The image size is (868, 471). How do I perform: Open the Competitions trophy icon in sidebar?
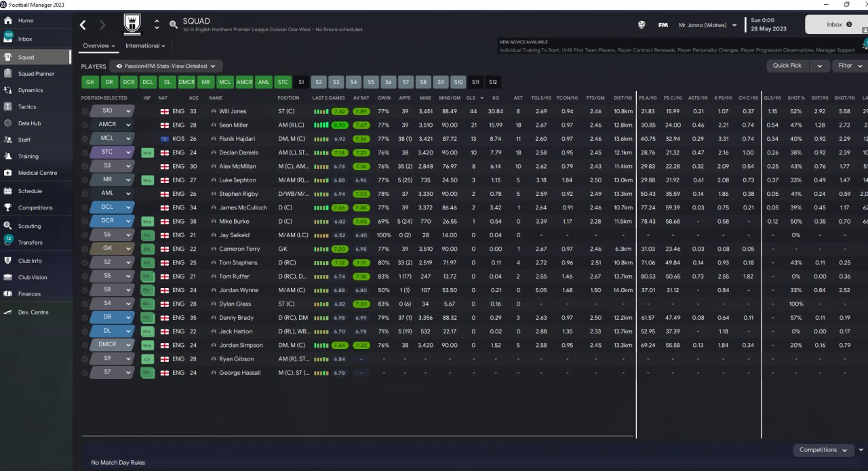(x=8, y=207)
